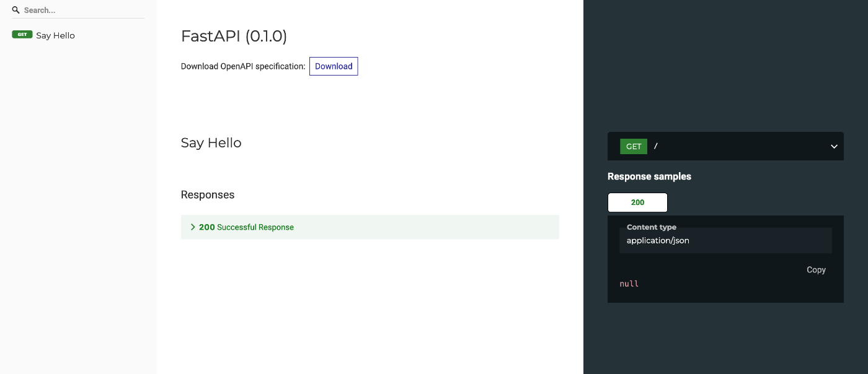868x374 pixels.
Task: Copy the response sample
Action: click(x=816, y=270)
